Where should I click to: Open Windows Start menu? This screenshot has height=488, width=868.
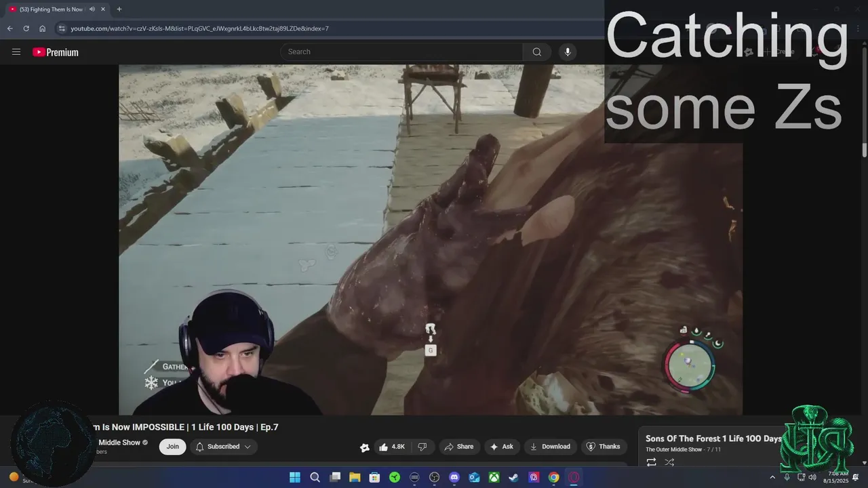pos(295,477)
